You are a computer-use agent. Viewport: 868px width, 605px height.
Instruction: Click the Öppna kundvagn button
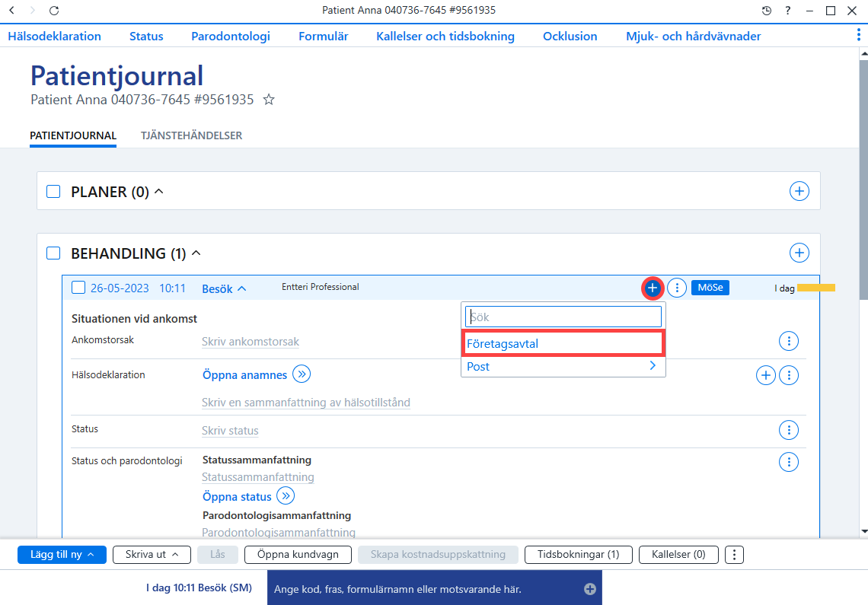coord(298,555)
